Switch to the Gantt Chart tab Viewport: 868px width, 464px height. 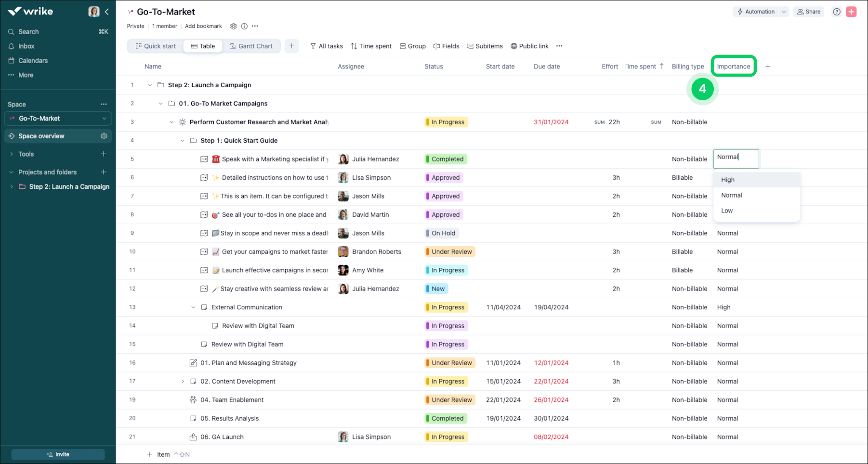coord(251,46)
